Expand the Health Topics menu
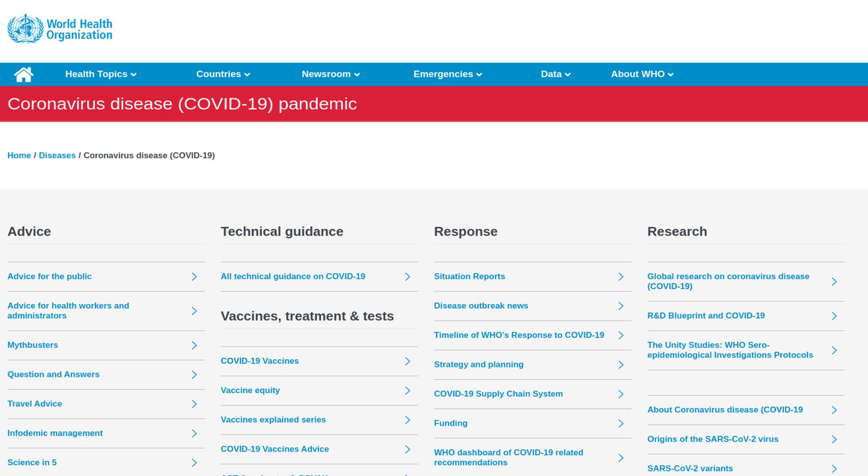Screen dimensions: 868x476 point(101,74)
